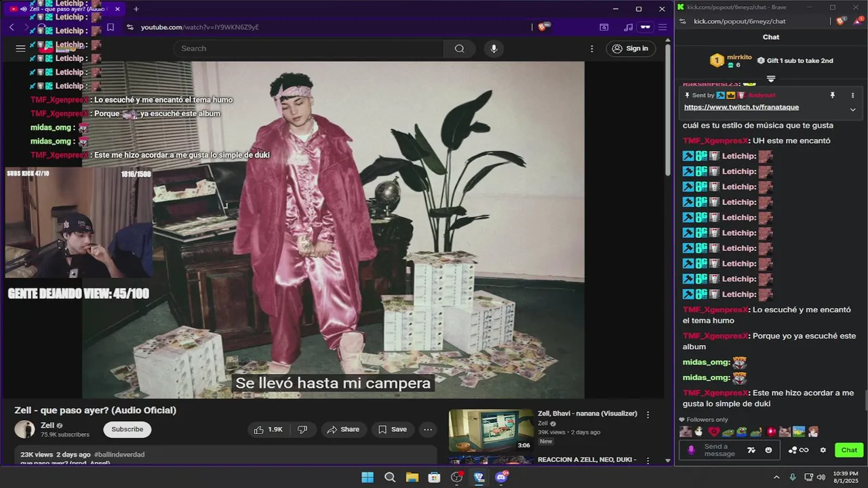
Task: Open the #ballindeverdad hashtag link
Action: [x=119, y=454]
